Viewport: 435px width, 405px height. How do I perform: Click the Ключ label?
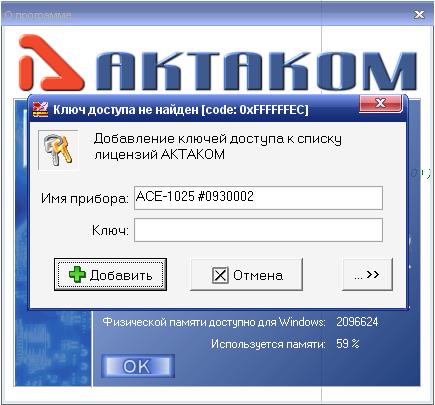click(x=110, y=230)
